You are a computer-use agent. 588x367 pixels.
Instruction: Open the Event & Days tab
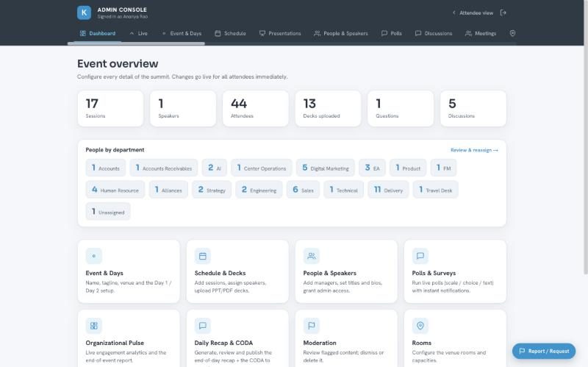click(182, 33)
